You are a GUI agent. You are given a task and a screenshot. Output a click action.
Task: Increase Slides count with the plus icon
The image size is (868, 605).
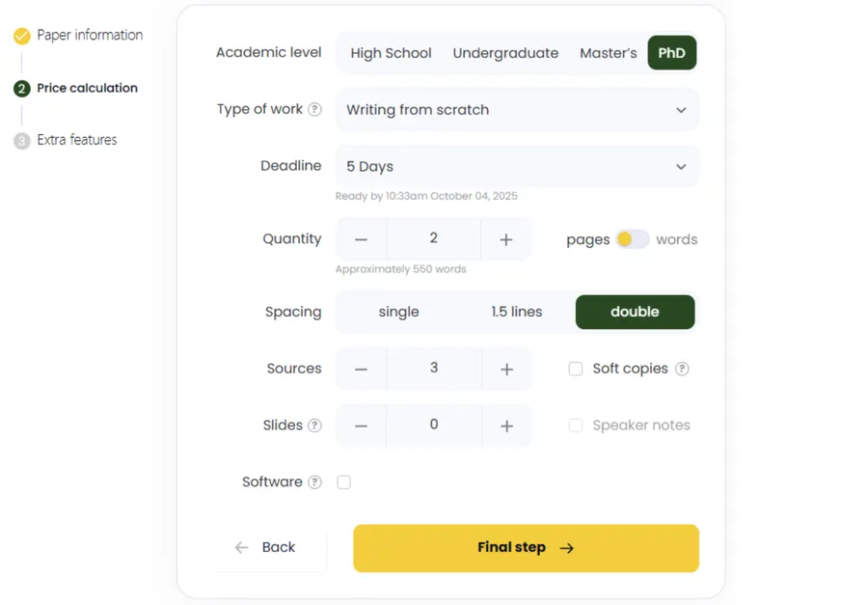click(505, 425)
